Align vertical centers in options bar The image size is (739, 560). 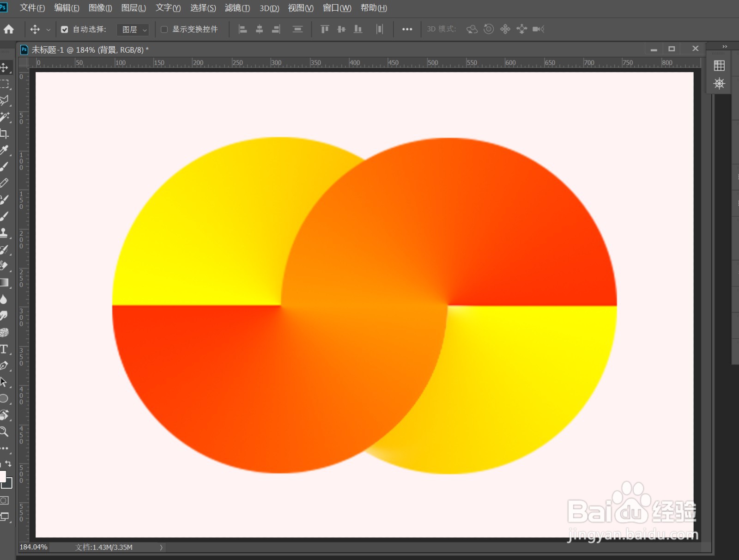point(341,29)
